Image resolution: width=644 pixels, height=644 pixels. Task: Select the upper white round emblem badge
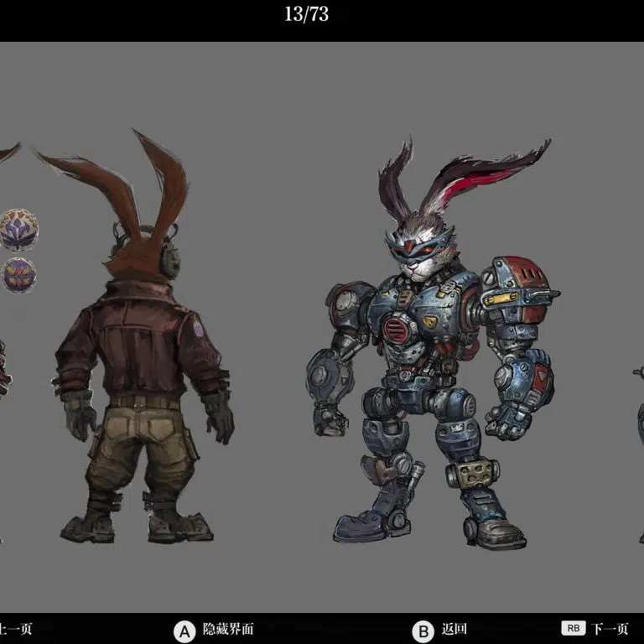click(x=18, y=230)
